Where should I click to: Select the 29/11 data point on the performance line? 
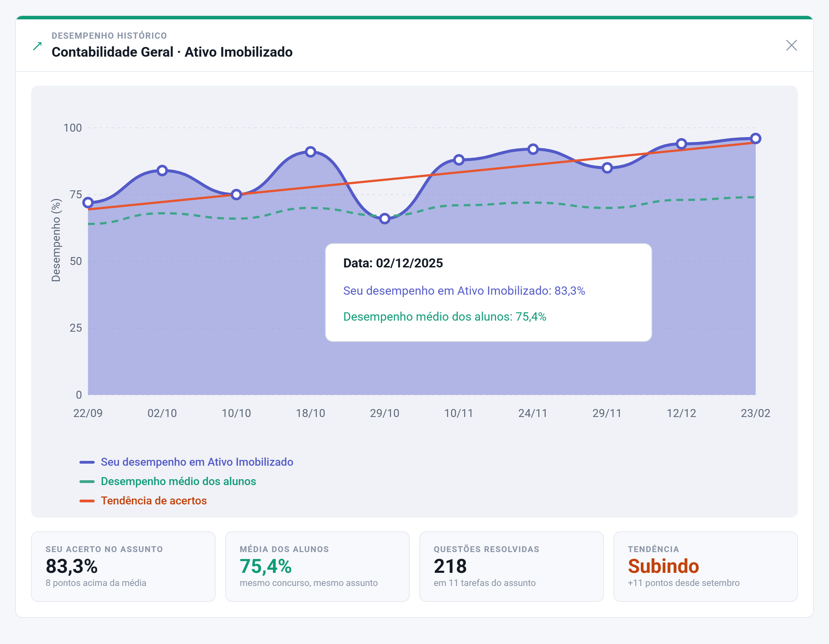[x=607, y=168]
